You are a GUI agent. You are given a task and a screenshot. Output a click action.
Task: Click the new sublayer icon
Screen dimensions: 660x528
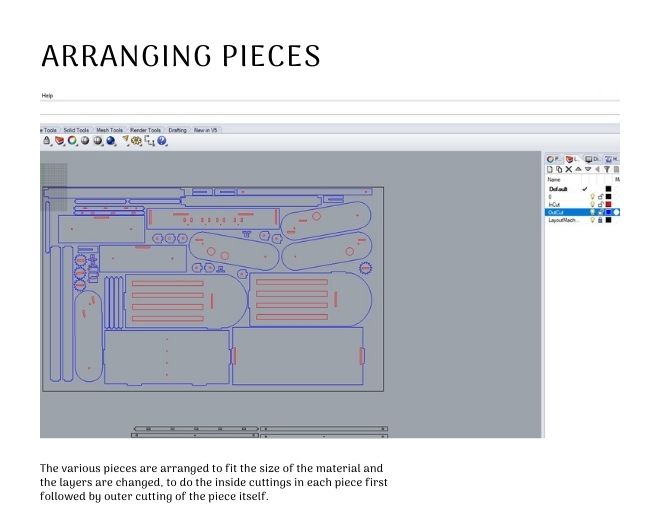coord(559,169)
